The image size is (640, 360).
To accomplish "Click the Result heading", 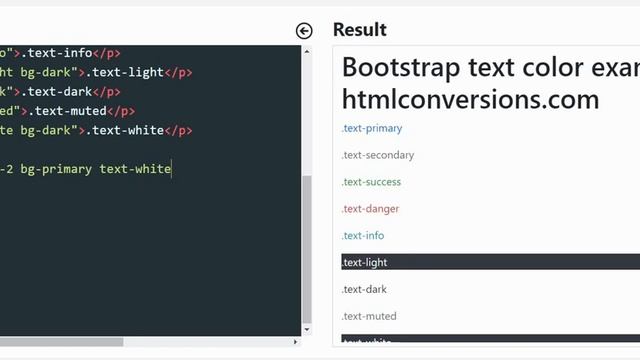I will [360, 30].
